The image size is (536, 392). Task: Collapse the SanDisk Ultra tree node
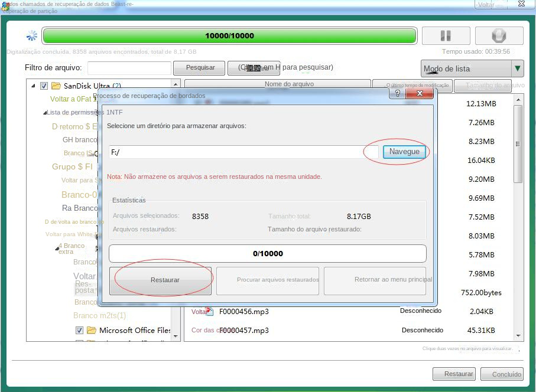pos(34,84)
